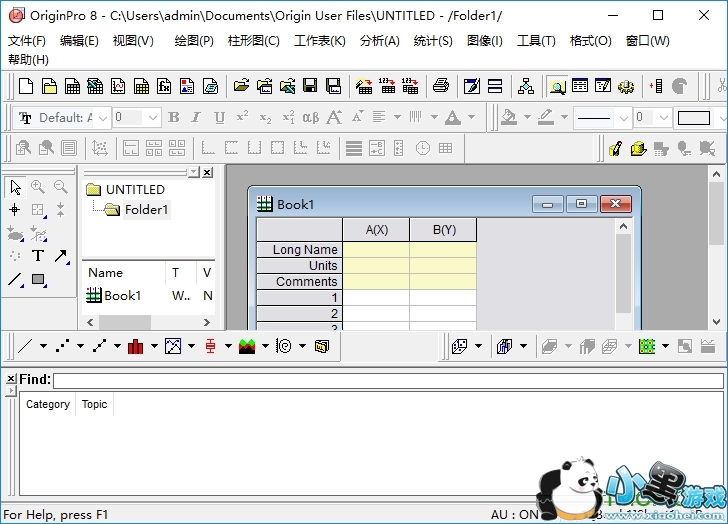Screen dimensions: 728x524
Task: Open the 编辑(E) menu
Action: pos(79,41)
